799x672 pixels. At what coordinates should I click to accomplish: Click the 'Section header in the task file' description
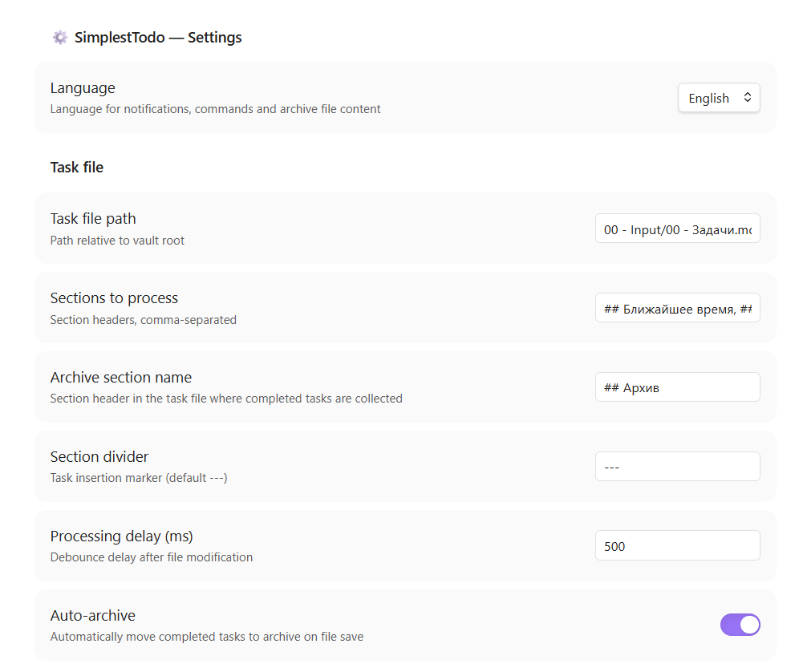(x=226, y=399)
